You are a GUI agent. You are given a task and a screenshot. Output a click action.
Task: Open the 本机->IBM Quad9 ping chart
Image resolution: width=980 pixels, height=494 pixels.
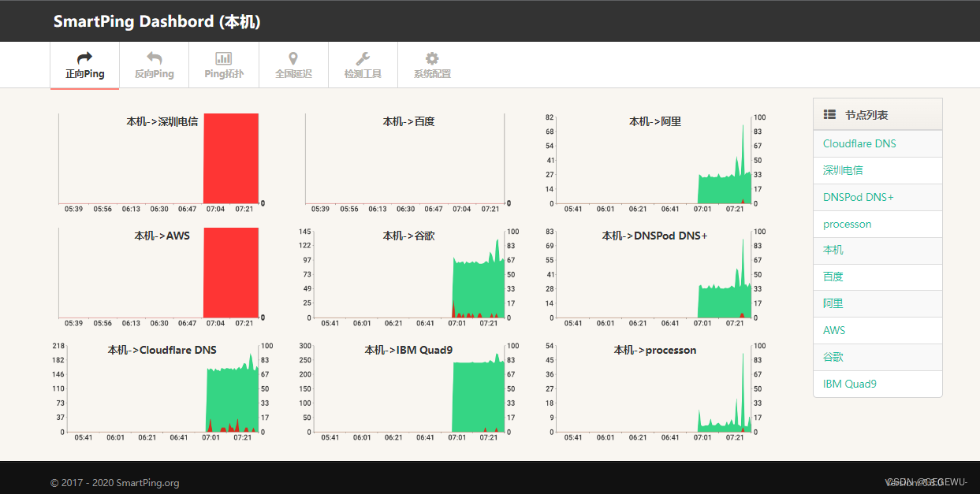tap(408, 392)
